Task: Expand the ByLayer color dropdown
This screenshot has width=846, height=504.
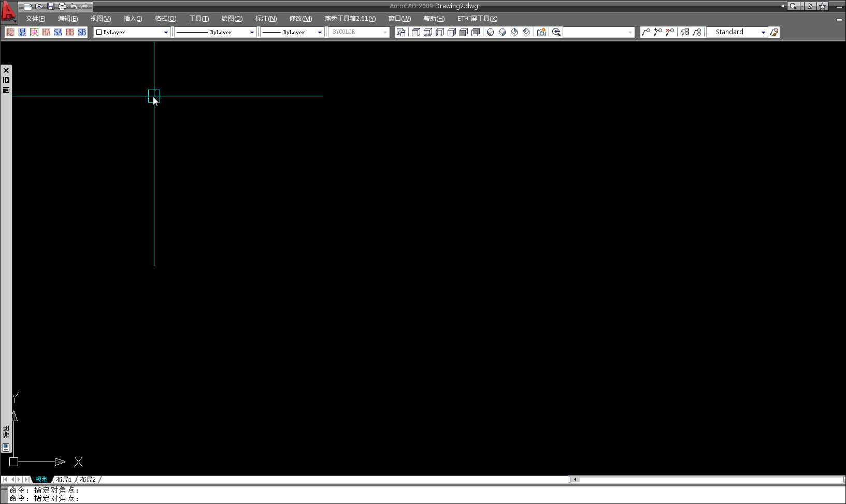Action: (x=166, y=32)
